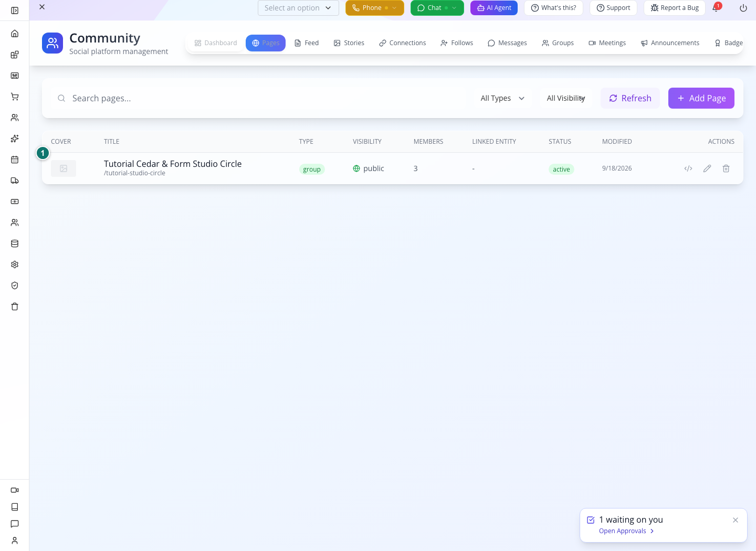Toggle the sidebar panel icon
Screen dimensions: 756x551
15,10
